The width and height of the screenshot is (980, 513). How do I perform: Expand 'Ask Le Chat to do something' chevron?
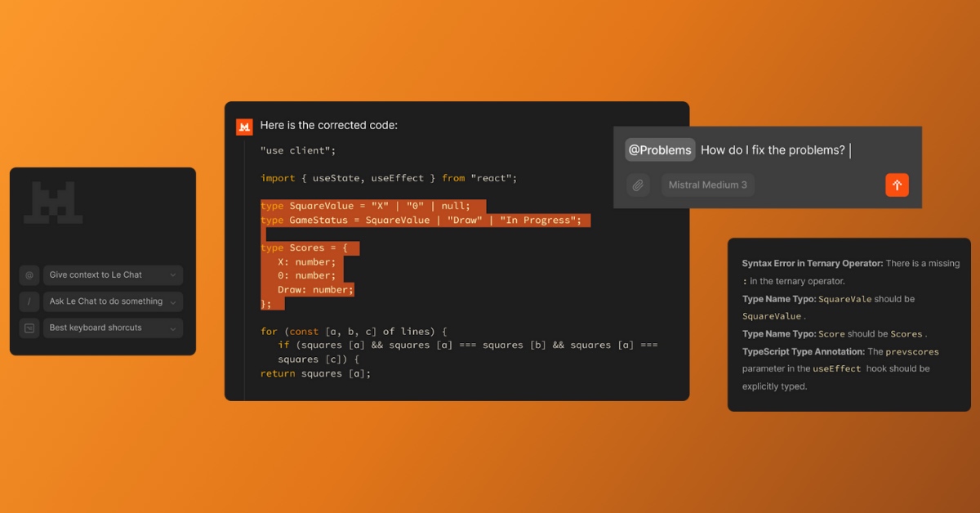(172, 301)
